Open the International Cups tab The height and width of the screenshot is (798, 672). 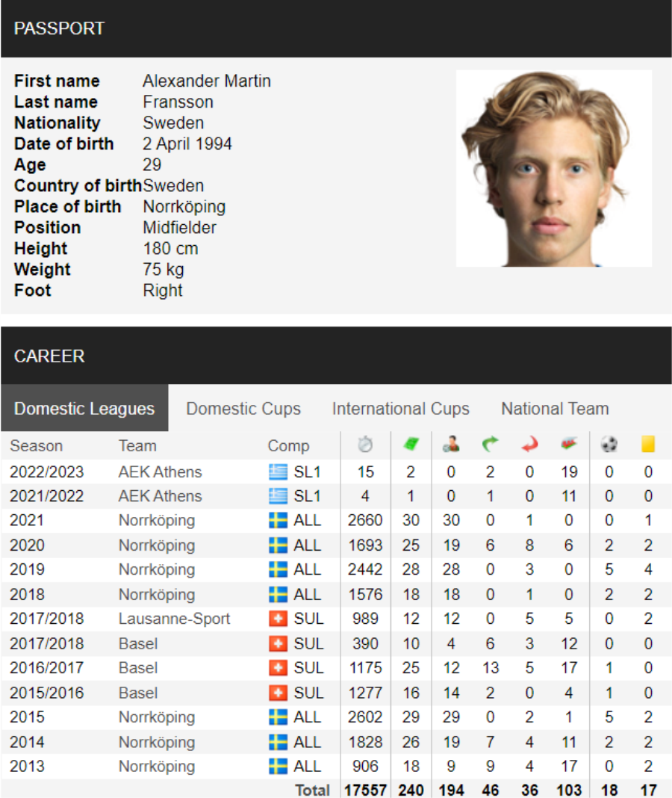pos(400,409)
